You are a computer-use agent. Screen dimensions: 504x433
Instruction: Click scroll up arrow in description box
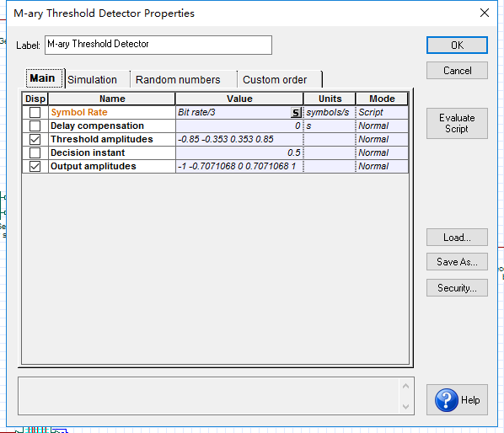tap(405, 386)
